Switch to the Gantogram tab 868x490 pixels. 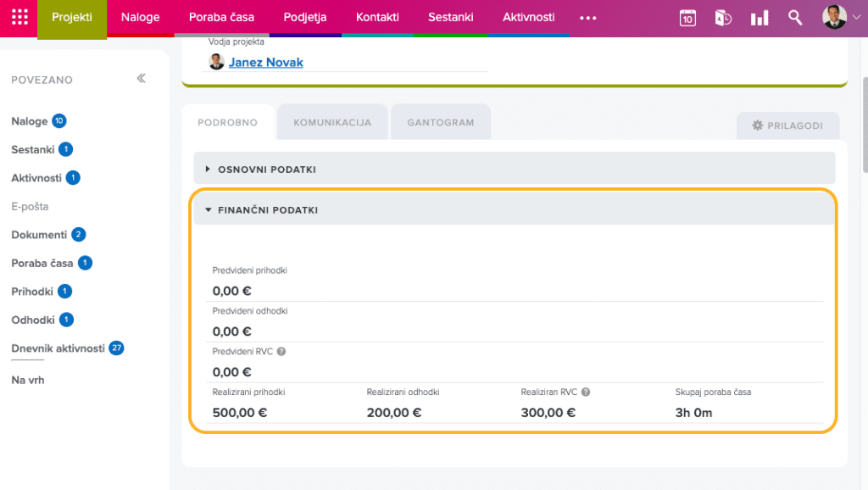[440, 123]
